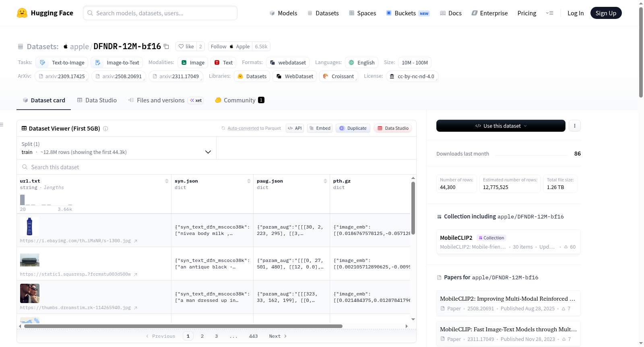Go to page 3 of dataset rows
644x347 pixels.
click(216, 336)
